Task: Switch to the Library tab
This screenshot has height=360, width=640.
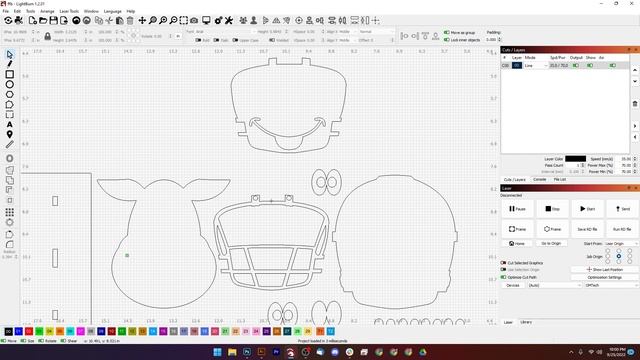Action: (526, 322)
